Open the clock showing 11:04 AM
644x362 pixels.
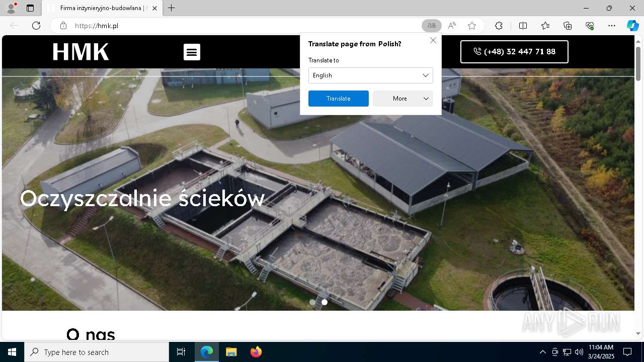coord(601,352)
